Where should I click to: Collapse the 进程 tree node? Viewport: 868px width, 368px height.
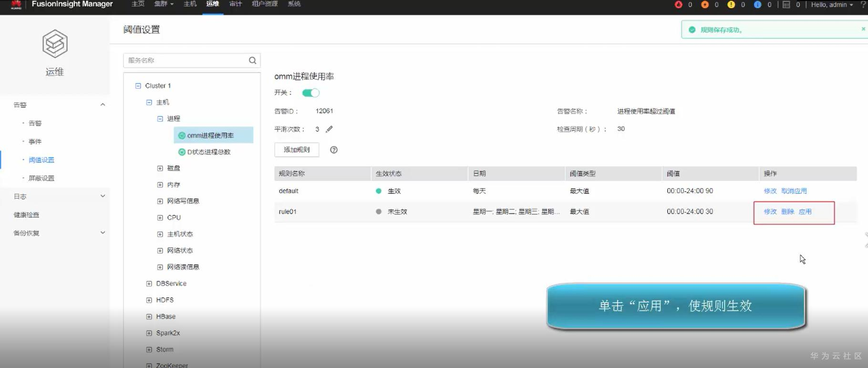coord(160,119)
